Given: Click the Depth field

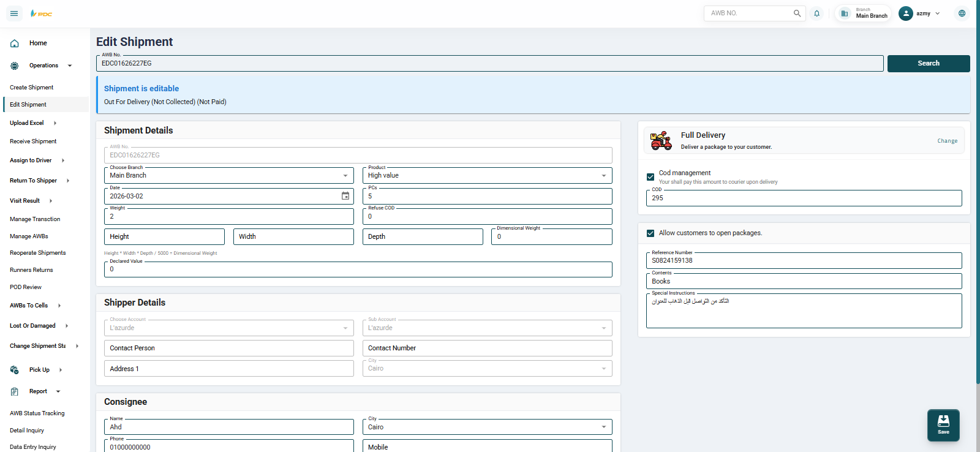Looking at the screenshot, I should (423, 236).
